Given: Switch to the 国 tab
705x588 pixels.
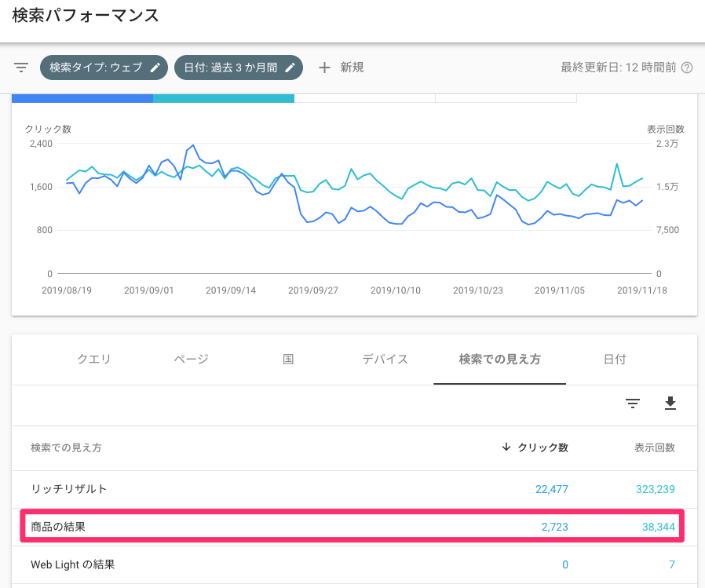Looking at the screenshot, I should 288,360.
